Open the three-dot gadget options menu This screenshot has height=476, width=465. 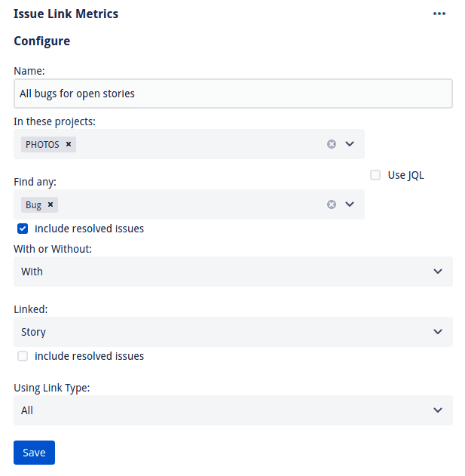point(439,14)
